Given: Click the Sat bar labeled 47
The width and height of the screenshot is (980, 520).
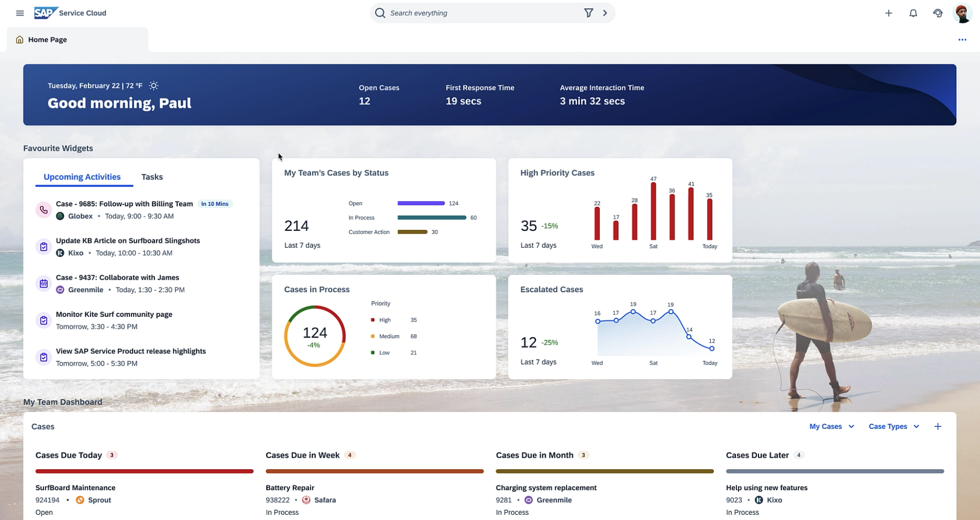Looking at the screenshot, I should [653, 212].
